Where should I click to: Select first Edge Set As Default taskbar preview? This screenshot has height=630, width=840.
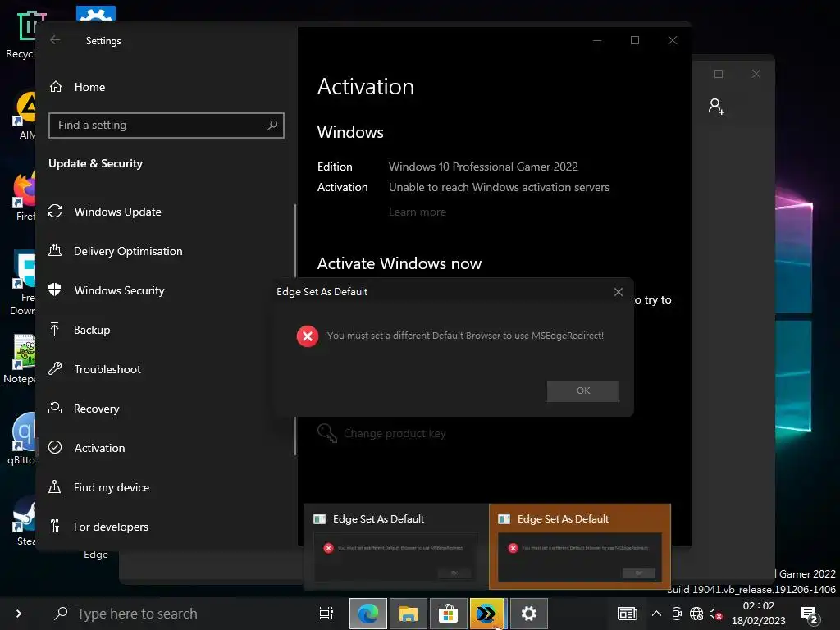pyautogui.click(x=396, y=546)
